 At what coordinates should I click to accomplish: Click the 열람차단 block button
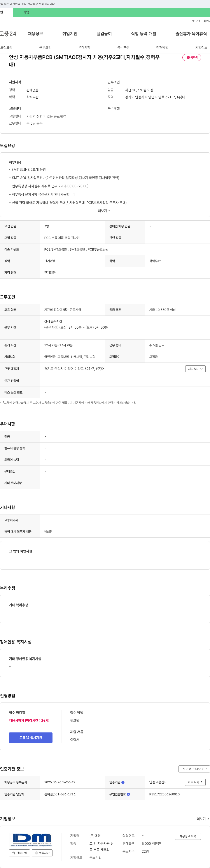coord(42,853)
